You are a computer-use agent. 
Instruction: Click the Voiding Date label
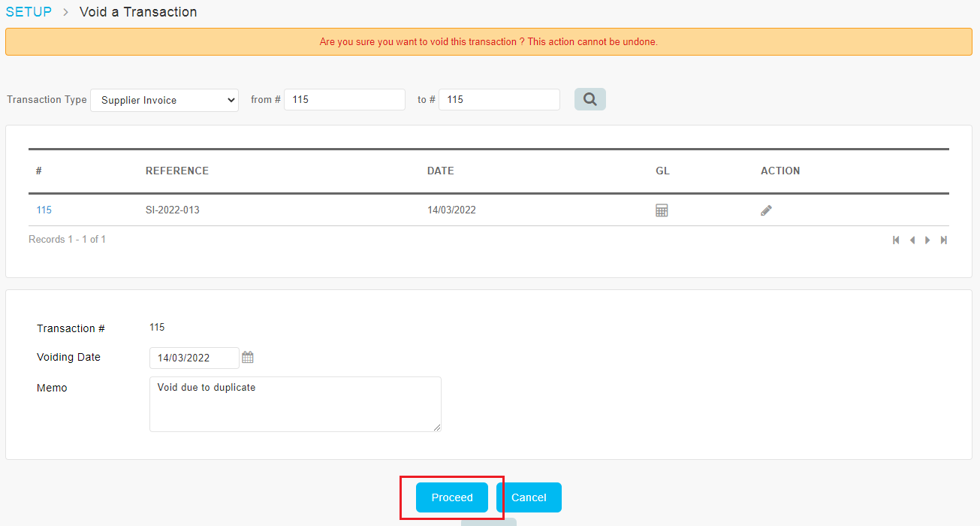click(68, 358)
